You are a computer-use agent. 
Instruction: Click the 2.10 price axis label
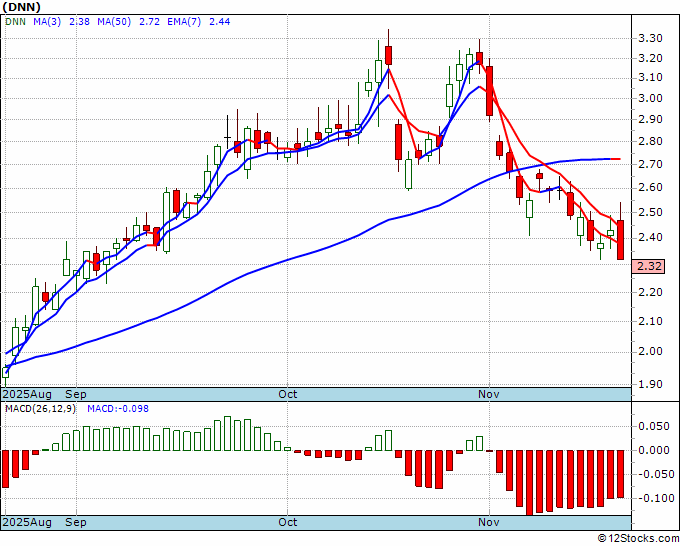(651, 321)
